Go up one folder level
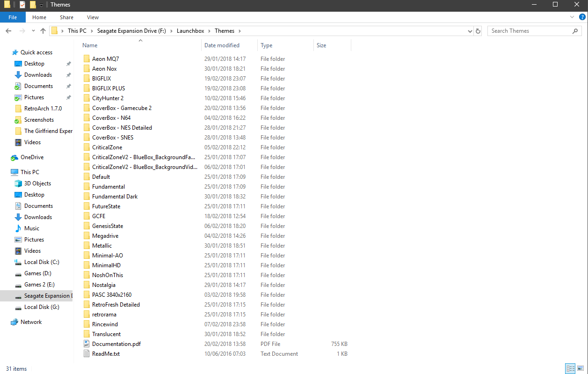 tap(43, 31)
